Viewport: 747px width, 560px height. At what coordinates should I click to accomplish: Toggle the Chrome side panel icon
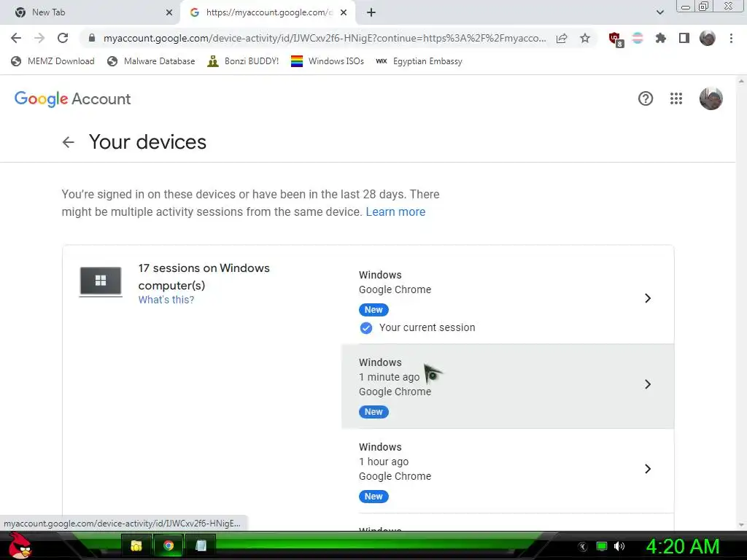tap(684, 38)
